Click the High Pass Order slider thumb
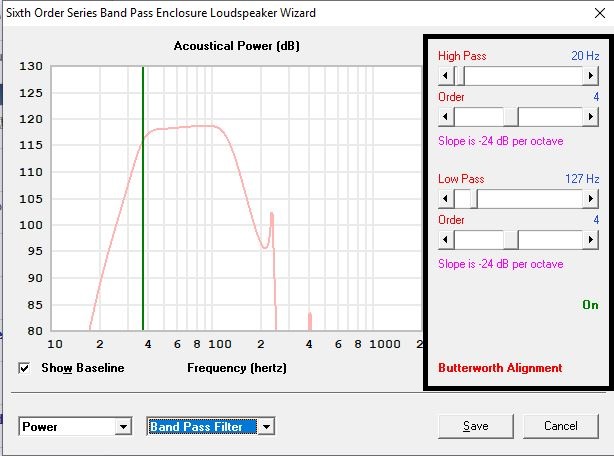Image resolution: width=614 pixels, height=456 pixels. 511,117
